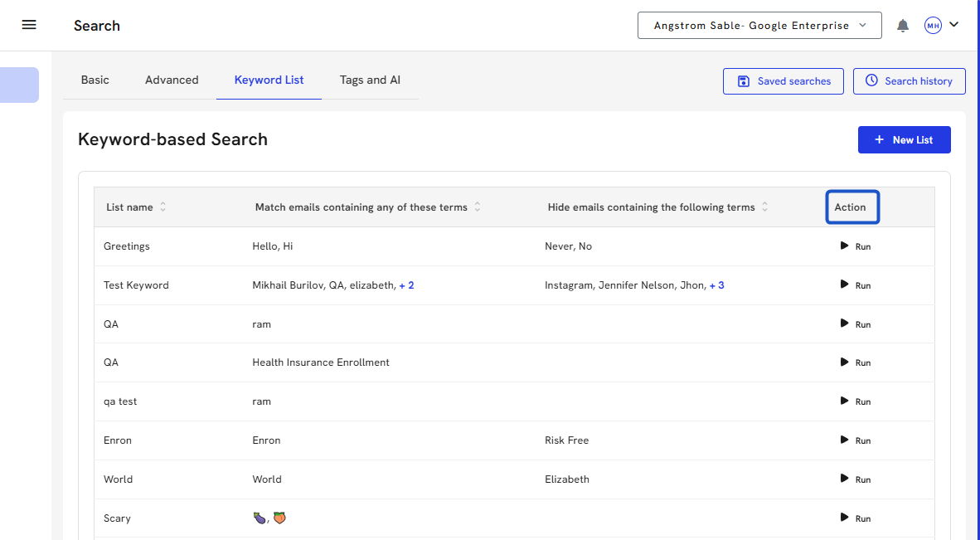
Task: Run the World keyword list
Action: pyautogui.click(x=855, y=479)
